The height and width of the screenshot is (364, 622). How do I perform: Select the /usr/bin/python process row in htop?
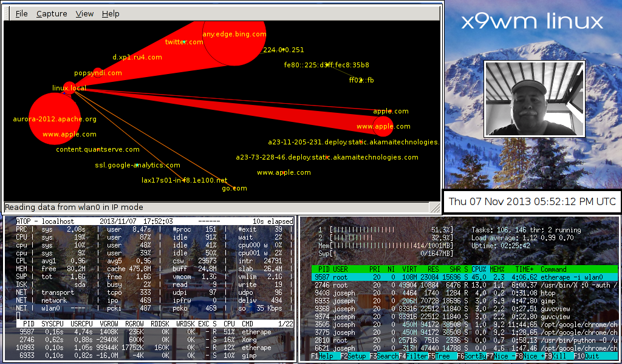[465, 340]
